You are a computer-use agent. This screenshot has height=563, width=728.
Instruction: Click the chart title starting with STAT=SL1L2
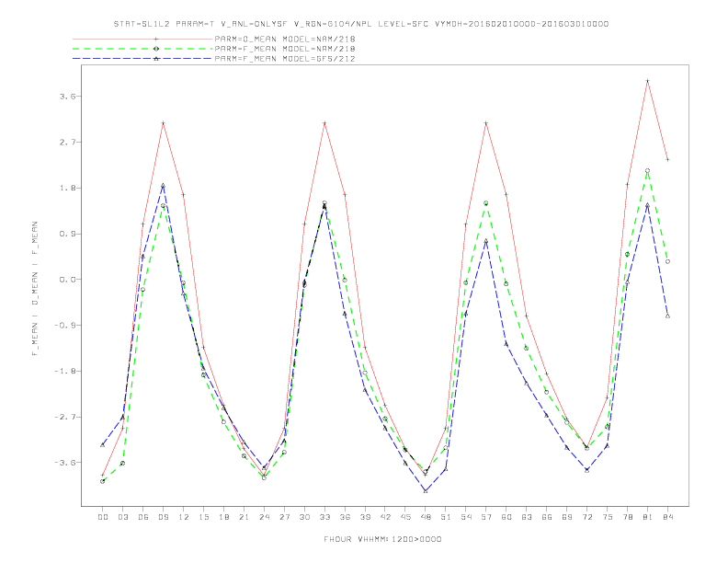point(360,24)
